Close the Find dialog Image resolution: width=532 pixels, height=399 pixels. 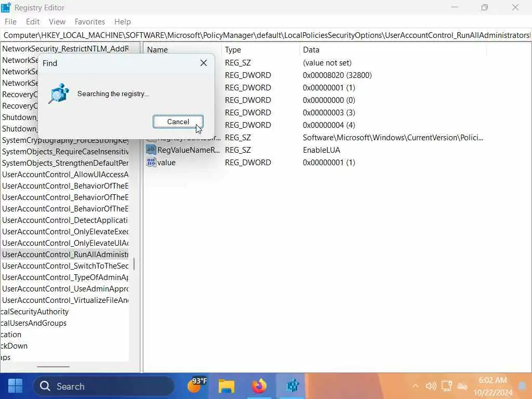pos(204,63)
